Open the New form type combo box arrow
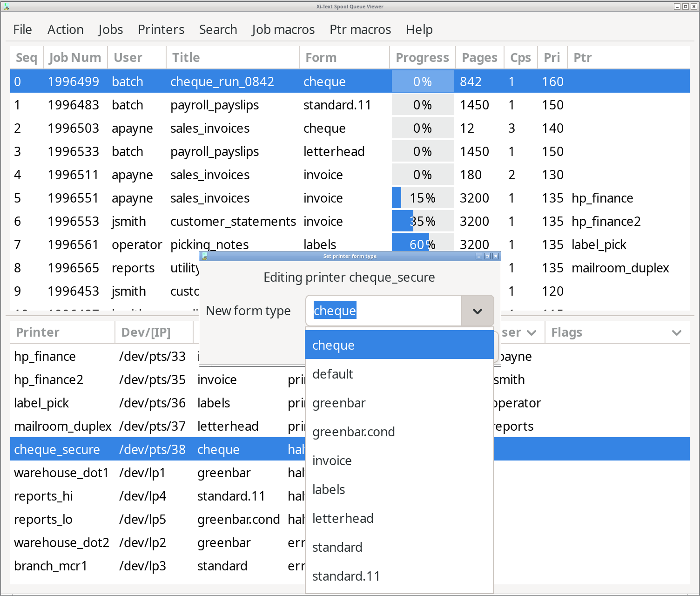Image resolution: width=700 pixels, height=596 pixels. pyautogui.click(x=477, y=311)
